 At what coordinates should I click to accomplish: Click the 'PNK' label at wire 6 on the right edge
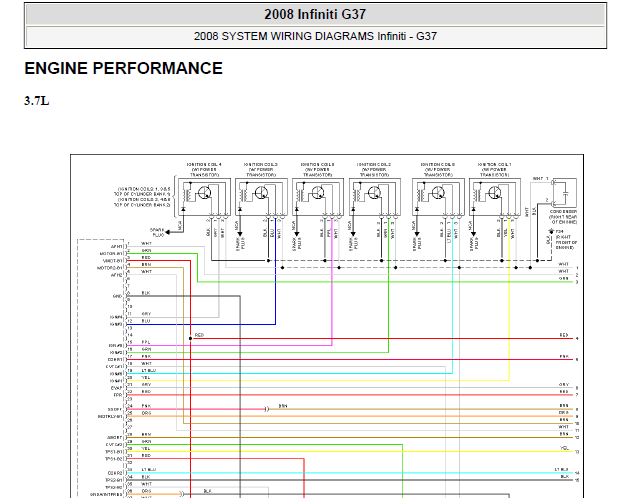(564, 357)
